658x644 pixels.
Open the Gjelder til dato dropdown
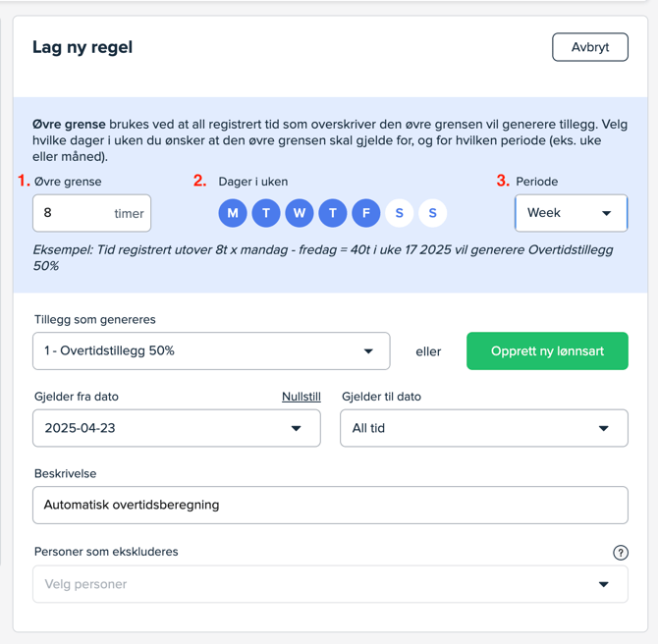coord(483,428)
